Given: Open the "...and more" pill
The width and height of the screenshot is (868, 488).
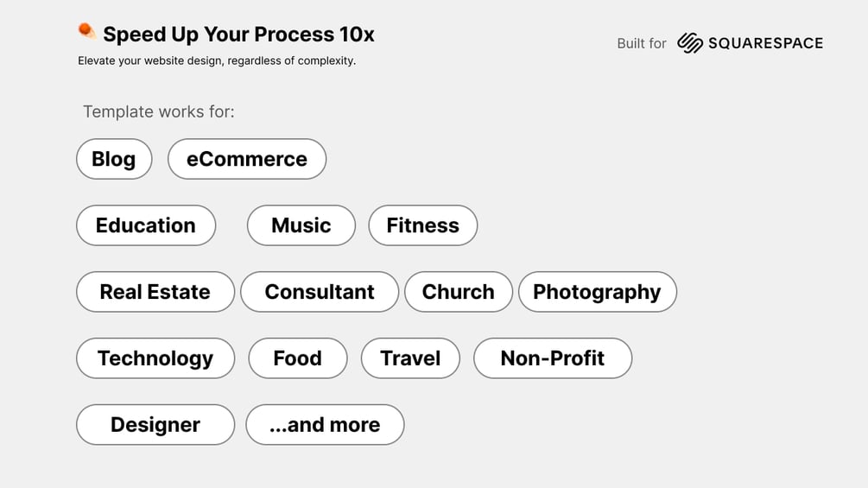Looking at the screenshot, I should coord(325,425).
